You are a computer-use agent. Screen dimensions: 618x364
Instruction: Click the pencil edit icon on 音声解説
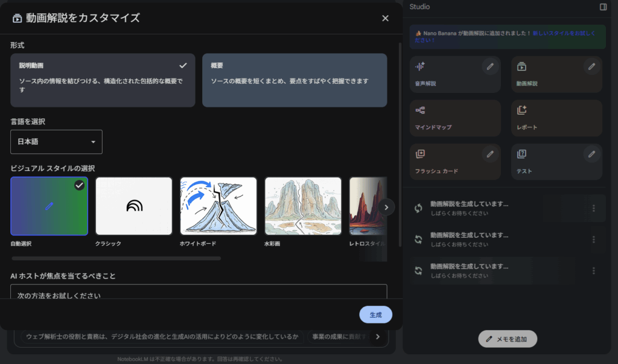(490, 66)
